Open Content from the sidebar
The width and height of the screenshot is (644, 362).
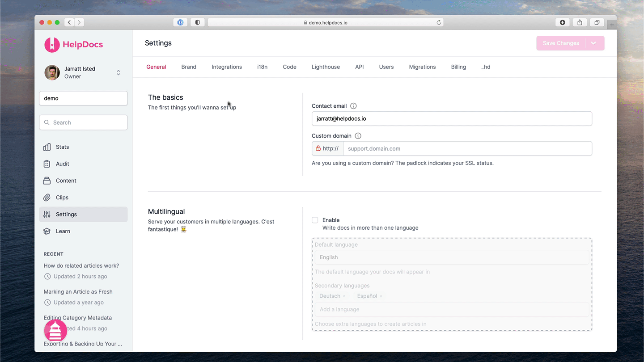(83, 181)
